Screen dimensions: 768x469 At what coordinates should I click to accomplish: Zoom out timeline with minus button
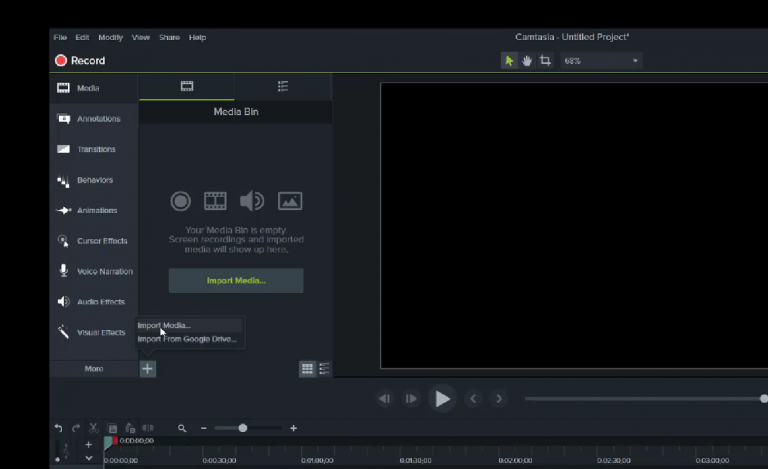pos(204,428)
